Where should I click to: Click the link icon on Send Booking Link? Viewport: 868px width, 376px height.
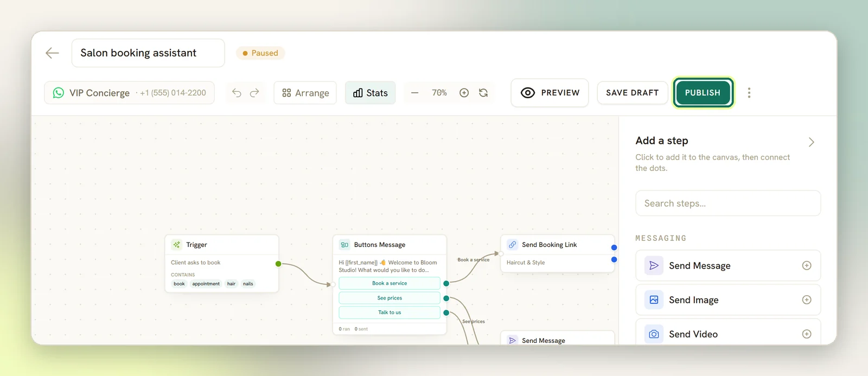click(512, 245)
